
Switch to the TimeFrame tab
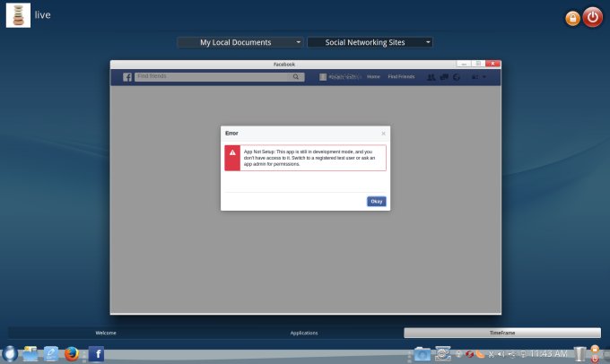point(502,333)
